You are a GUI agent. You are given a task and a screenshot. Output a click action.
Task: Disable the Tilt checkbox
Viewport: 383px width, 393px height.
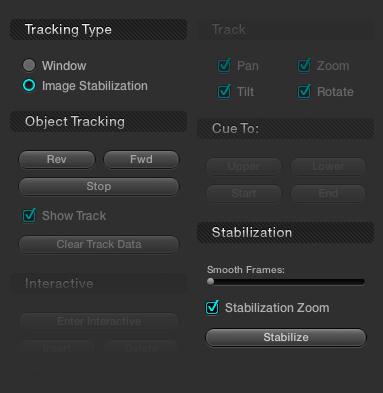pyautogui.click(x=224, y=91)
